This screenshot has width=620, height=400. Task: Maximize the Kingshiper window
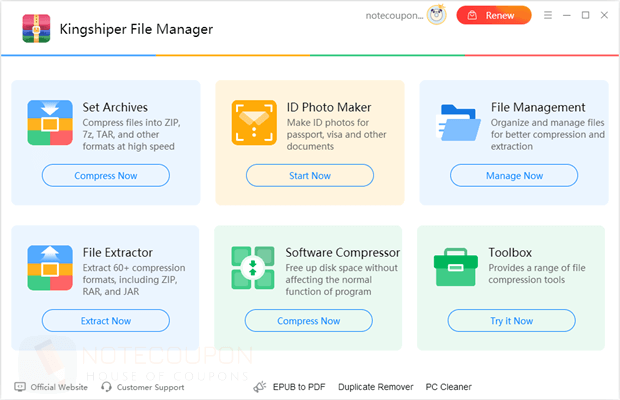point(585,15)
